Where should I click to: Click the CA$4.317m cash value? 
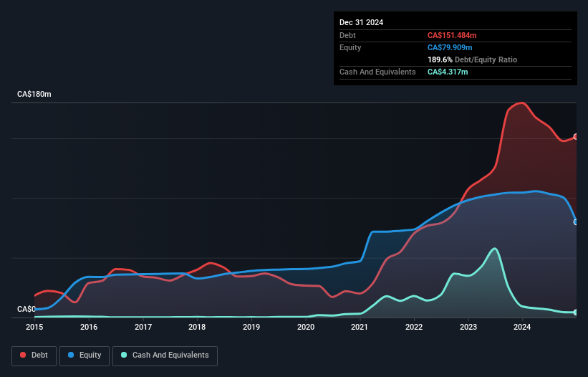tap(448, 72)
